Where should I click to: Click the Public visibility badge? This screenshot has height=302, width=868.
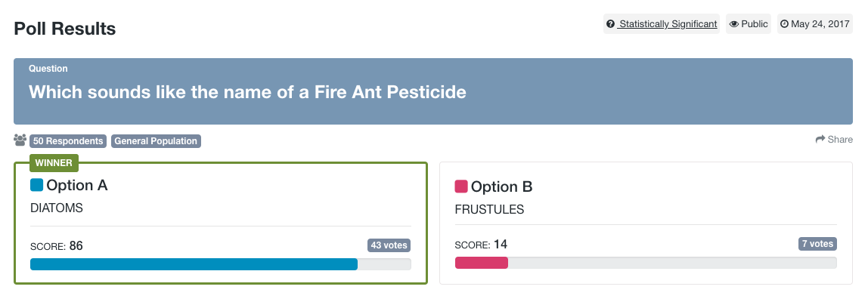pos(749,24)
